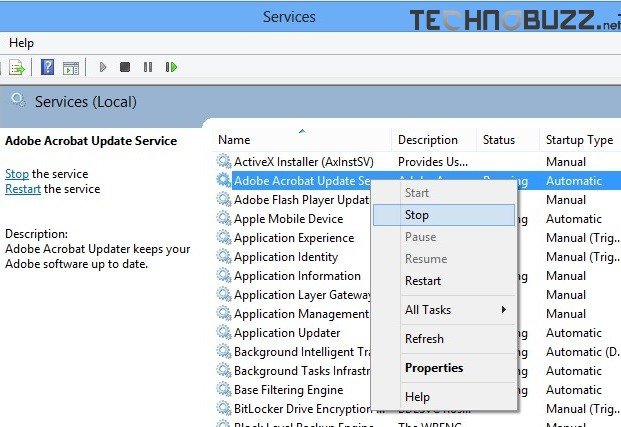Screen dimensions: 621x427
Task: Click gear icon beside Background Intelligent Transfer
Action: click(x=224, y=351)
